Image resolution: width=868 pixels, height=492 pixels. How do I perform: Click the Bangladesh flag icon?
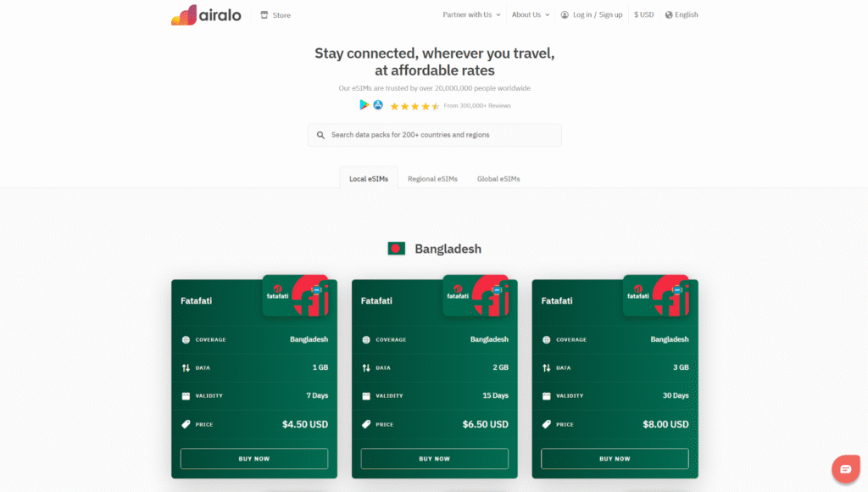coord(397,249)
